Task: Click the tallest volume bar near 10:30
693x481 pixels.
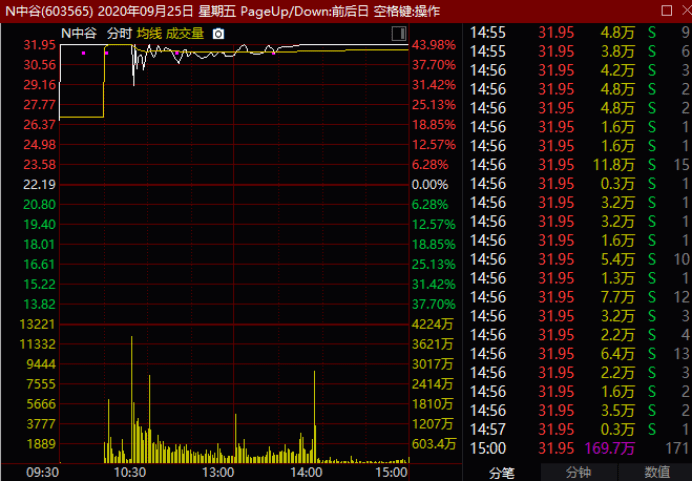Action: pos(132,400)
